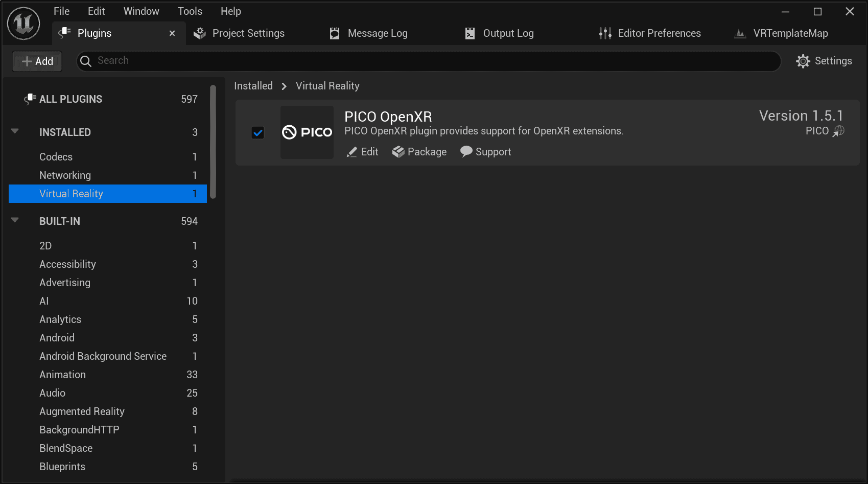This screenshot has height=484, width=868.
Task: Click the Installed breadcrumb link
Action: point(253,85)
